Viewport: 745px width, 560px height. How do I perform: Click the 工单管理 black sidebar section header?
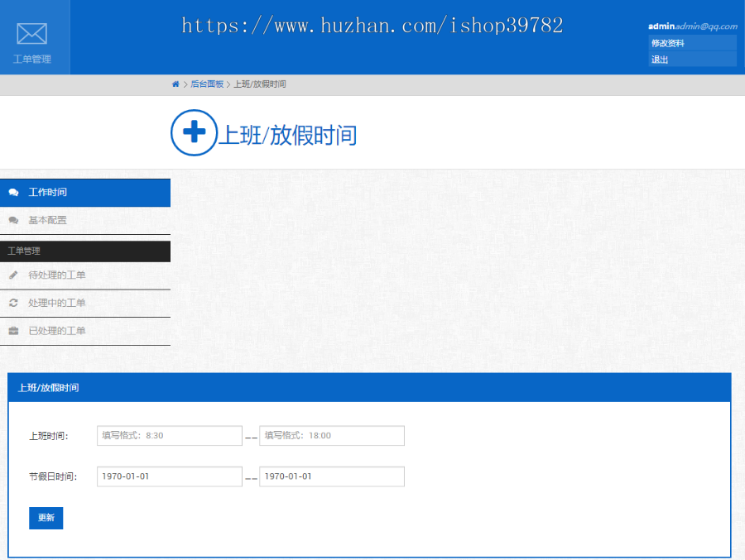pyautogui.click(x=85, y=251)
